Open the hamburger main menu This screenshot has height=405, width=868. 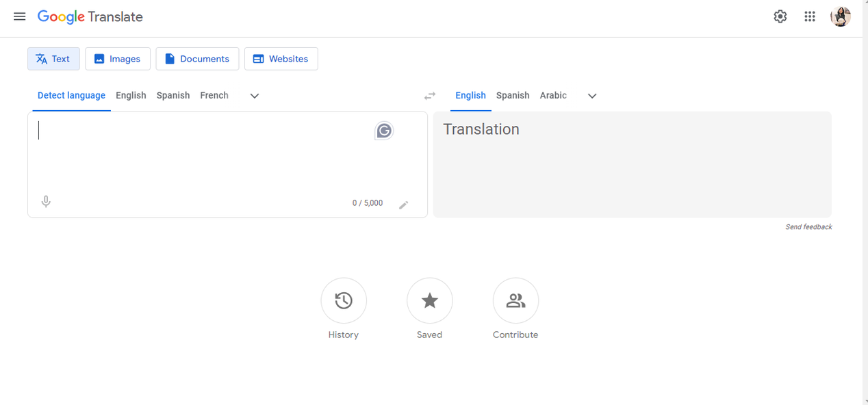click(20, 16)
